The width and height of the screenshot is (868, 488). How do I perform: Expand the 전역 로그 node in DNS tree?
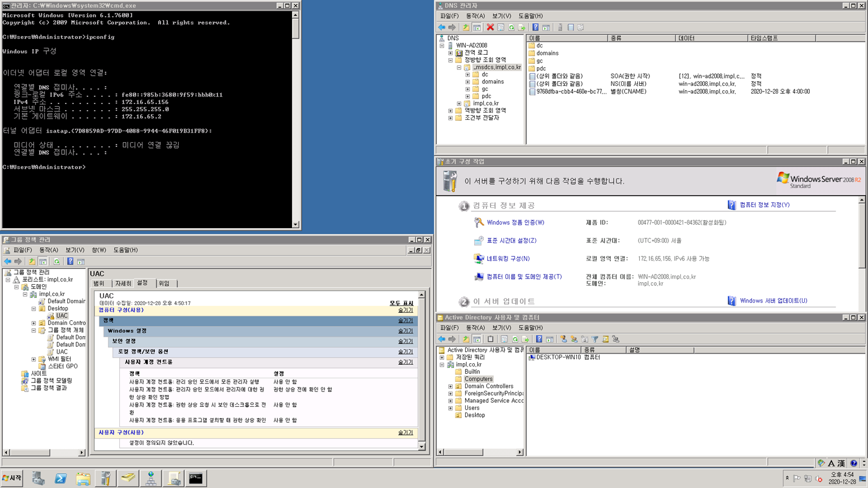pos(450,53)
